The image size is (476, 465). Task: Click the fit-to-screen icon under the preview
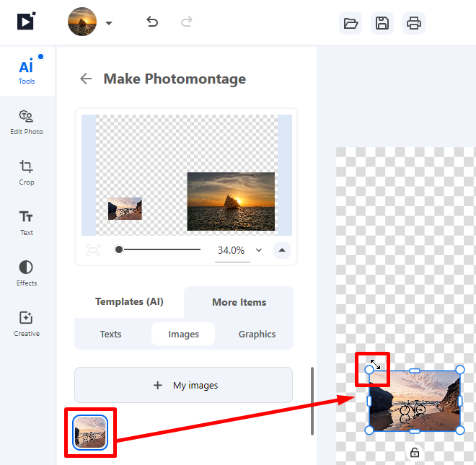pyautogui.click(x=93, y=250)
